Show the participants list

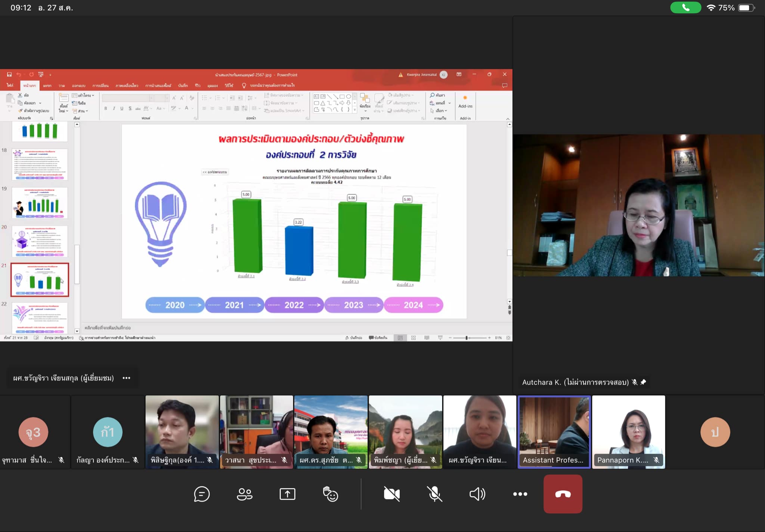point(245,494)
